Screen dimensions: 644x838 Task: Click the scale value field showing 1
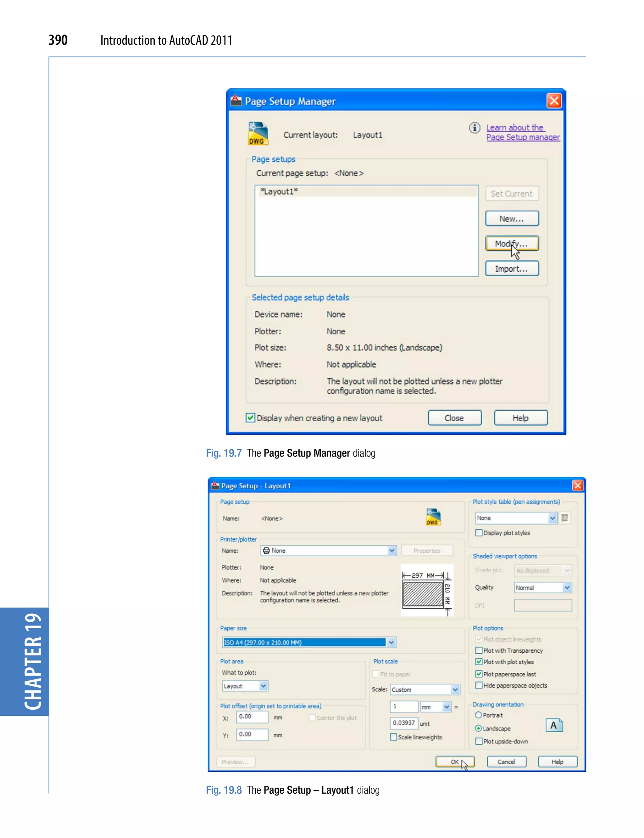coord(404,706)
